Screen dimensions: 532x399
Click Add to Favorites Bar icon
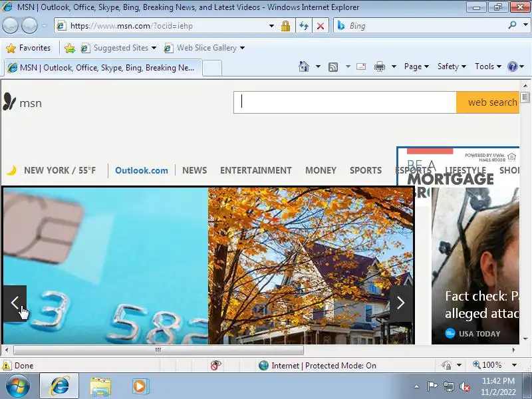(x=70, y=48)
